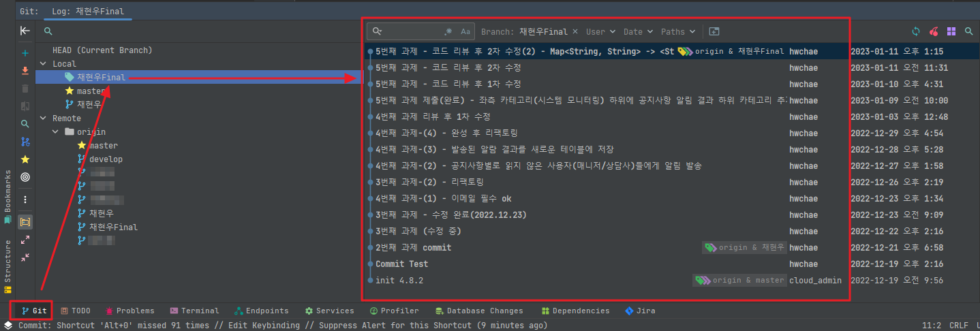Select remote origin 채현우Final branch
980x331 pixels.
(108, 227)
